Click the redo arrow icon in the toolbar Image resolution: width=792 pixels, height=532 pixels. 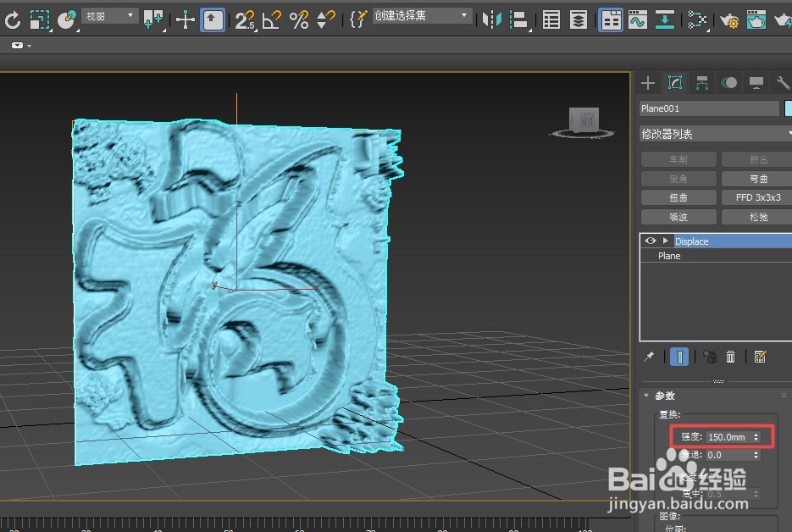click(x=12, y=20)
